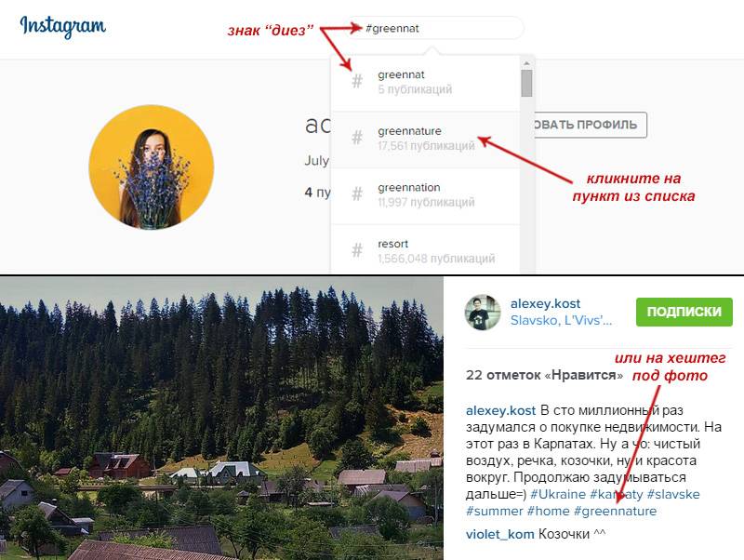Viewport: 744px width, 560px height.
Task: Select greennature suggestion with 17,561 posts
Action: click(x=425, y=140)
